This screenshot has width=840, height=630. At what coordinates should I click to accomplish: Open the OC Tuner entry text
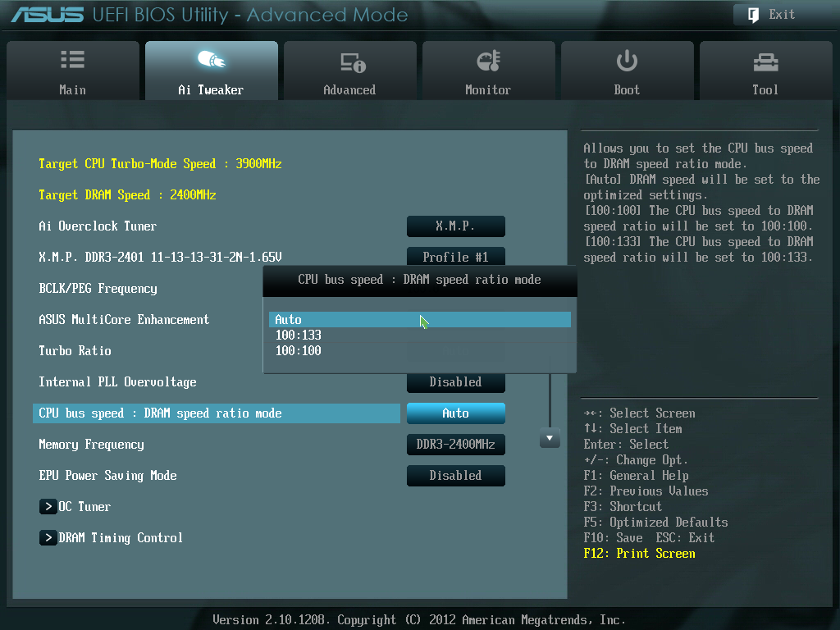coord(84,506)
